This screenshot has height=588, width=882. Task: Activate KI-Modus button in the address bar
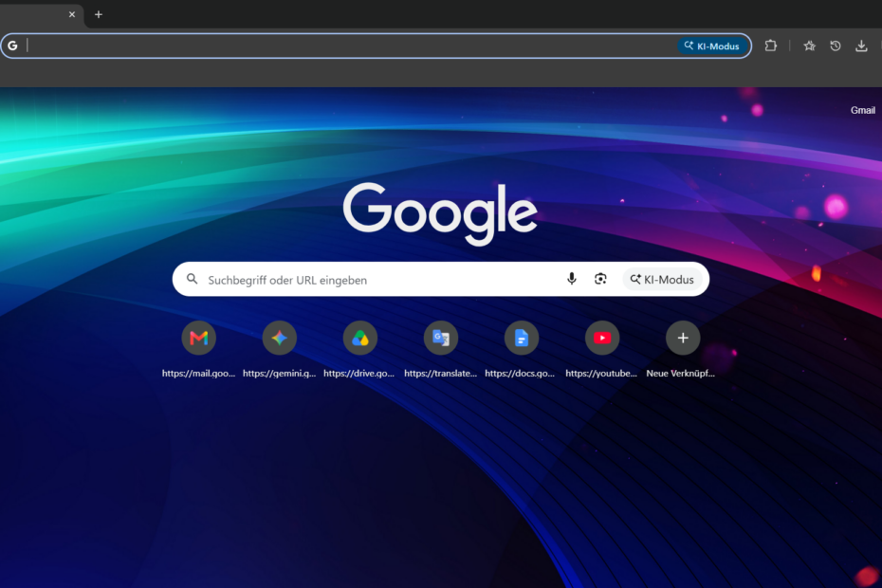click(712, 46)
